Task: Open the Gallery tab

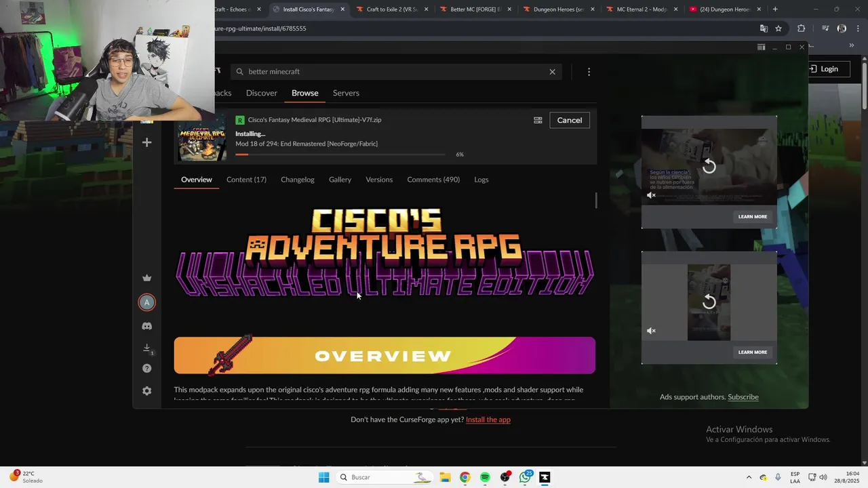Action: (x=340, y=180)
